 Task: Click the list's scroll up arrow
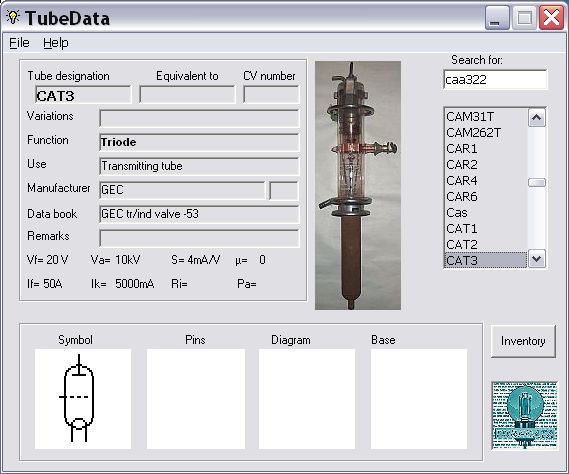click(x=537, y=118)
